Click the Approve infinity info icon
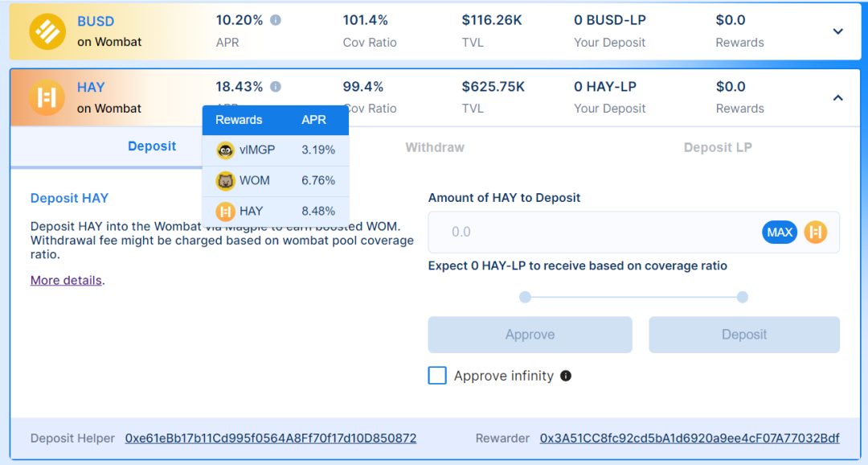Image resolution: width=868 pixels, height=465 pixels. pos(565,375)
